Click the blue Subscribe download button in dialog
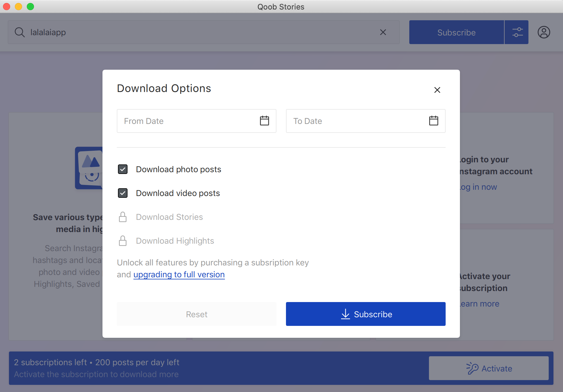563x392 pixels. pos(366,314)
